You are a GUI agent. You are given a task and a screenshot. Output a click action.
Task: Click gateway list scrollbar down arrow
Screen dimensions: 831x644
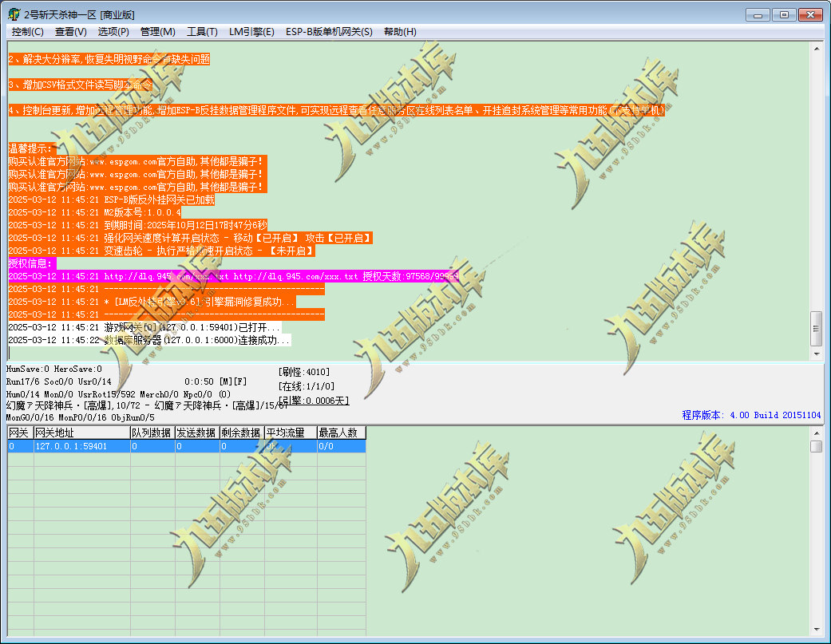pos(817,630)
